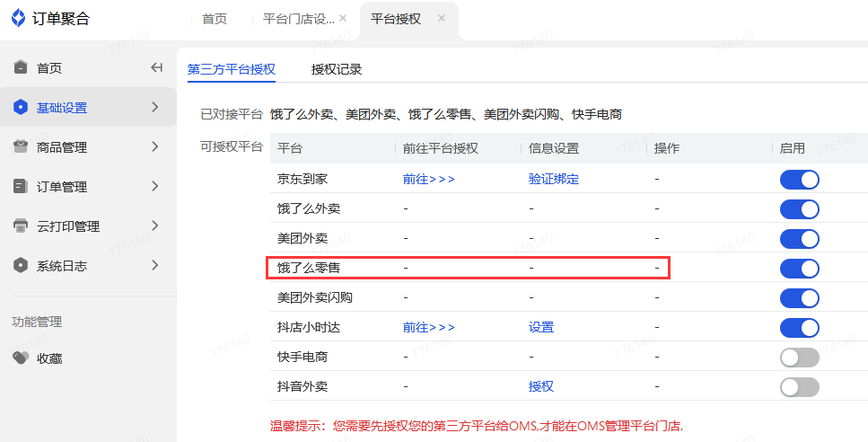
Task: Click the 商品管理 box icon
Action: [x=21, y=146]
